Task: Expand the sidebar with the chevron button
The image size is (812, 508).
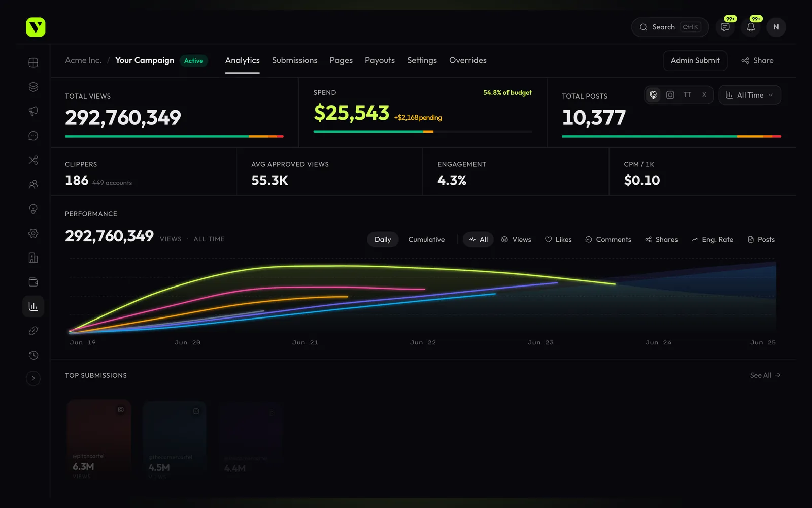Action: [x=33, y=378]
